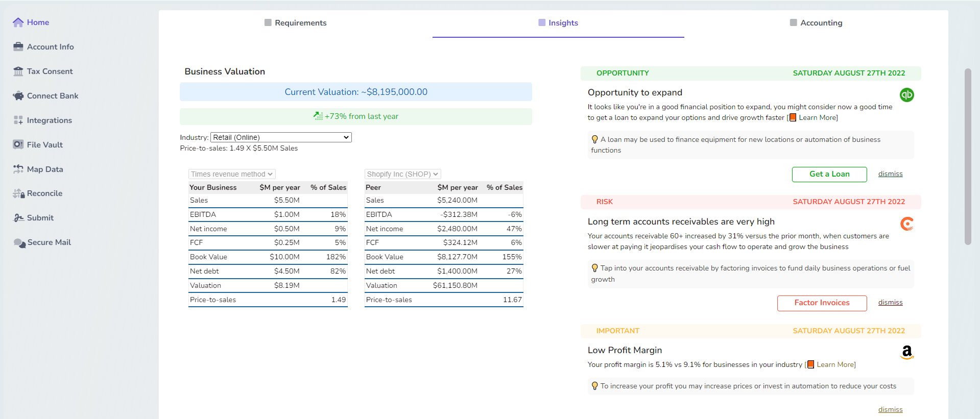Dismiss the Low Profit Margin card
The width and height of the screenshot is (980, 419).
890,410
